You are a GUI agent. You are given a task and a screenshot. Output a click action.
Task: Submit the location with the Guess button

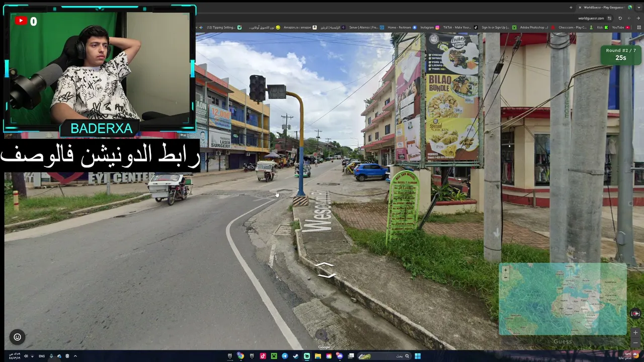point(562,342)
